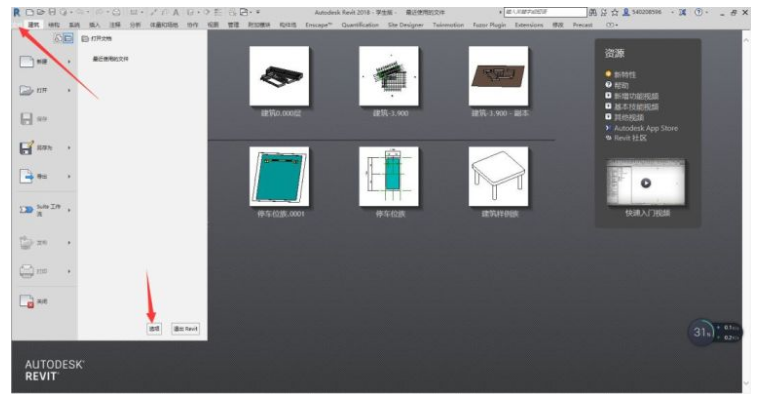Open the 建筑-3.900 project thumbnail
764x400 pixels.
click(389, 76)
